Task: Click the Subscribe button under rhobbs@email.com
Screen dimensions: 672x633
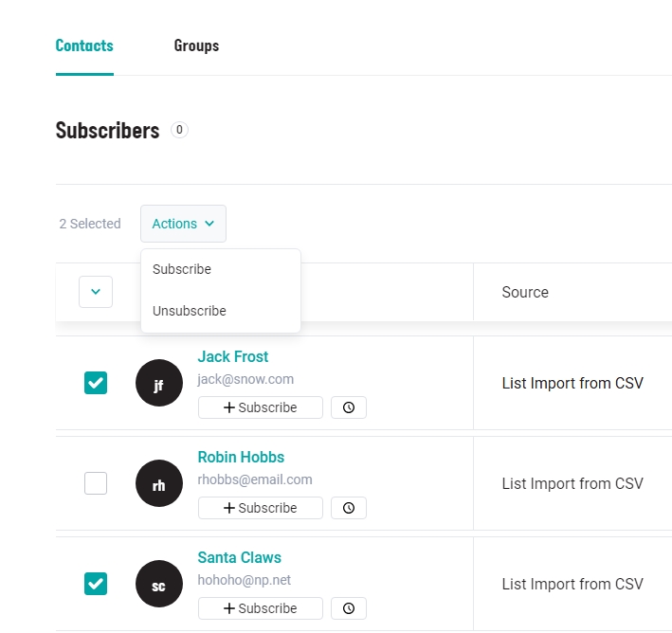Action: click(260, 508)
